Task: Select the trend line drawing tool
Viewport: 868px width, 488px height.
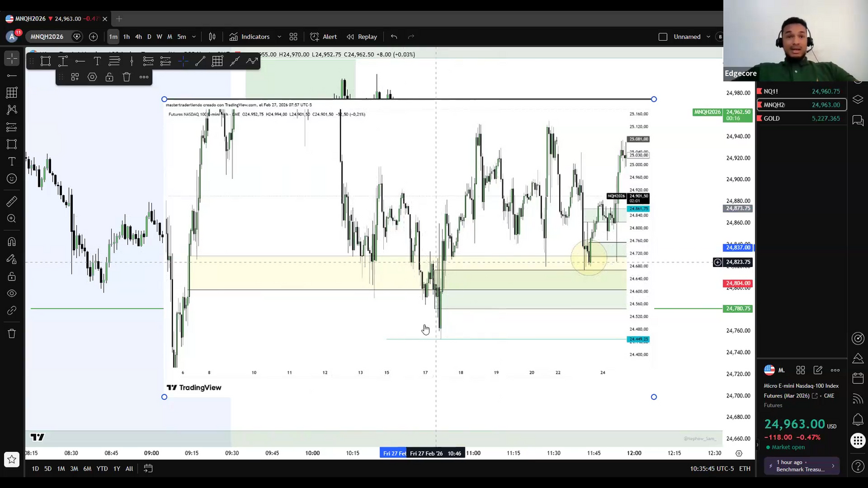Action: (x=12, y=75)
